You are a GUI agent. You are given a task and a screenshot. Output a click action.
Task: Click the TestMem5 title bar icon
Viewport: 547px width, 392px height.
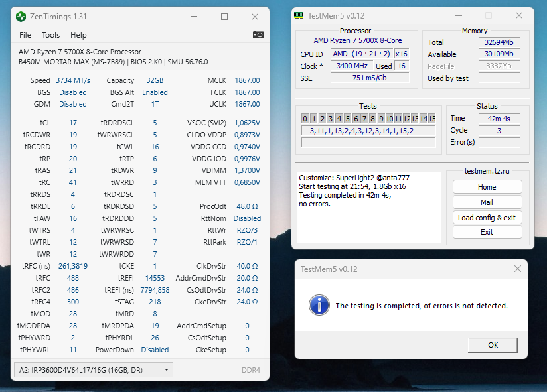[299, 16]
